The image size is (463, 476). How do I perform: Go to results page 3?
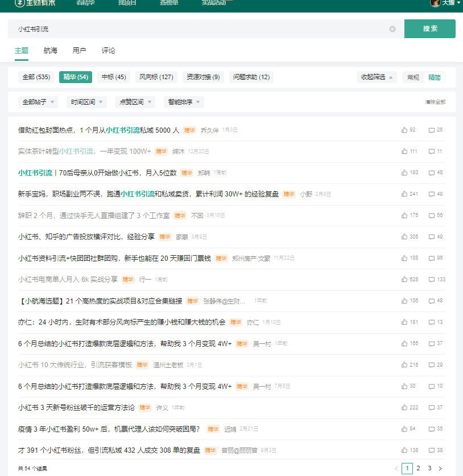pyautogui.click(x=429, y=469)
